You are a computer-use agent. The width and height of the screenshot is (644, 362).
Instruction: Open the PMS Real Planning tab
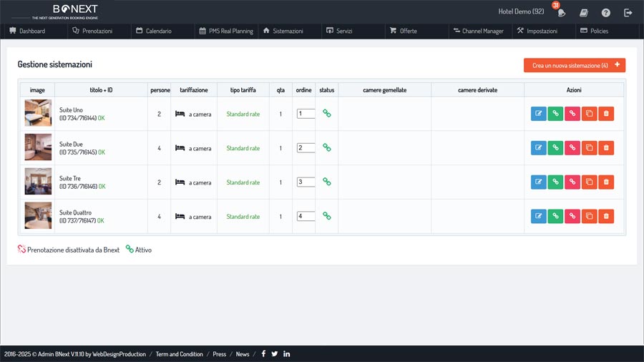226,31
